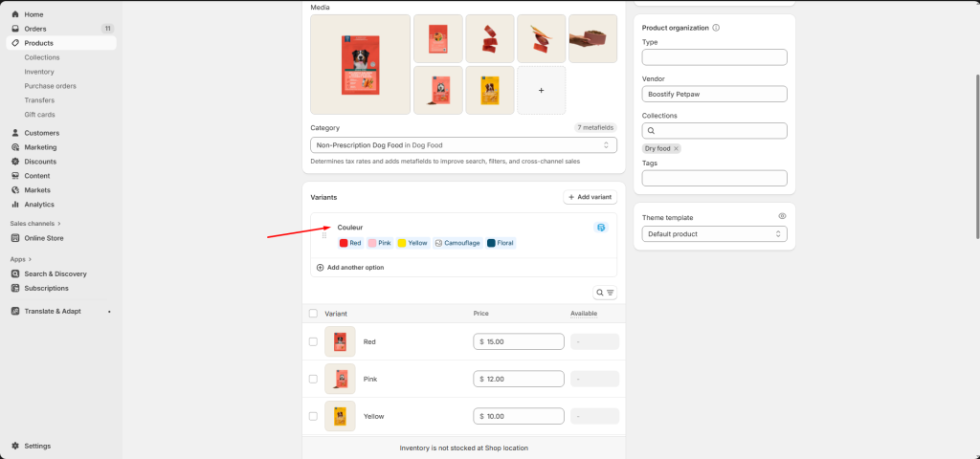Click the Product organization info icon
The height and width of the screenshot is (459, 980).
point(716,28)
